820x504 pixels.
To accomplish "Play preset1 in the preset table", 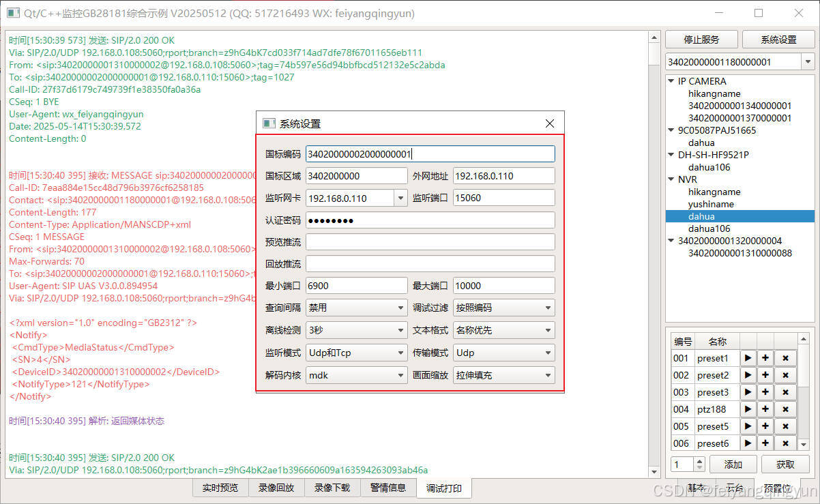I will point(748,358).
